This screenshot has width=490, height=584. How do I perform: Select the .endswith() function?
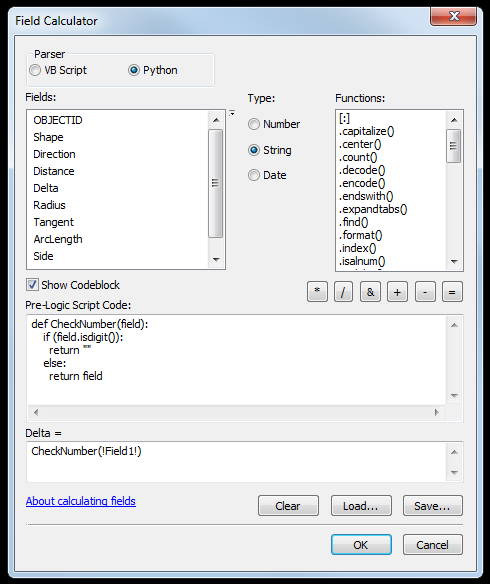pyautogui.click(x=366, y=196)
